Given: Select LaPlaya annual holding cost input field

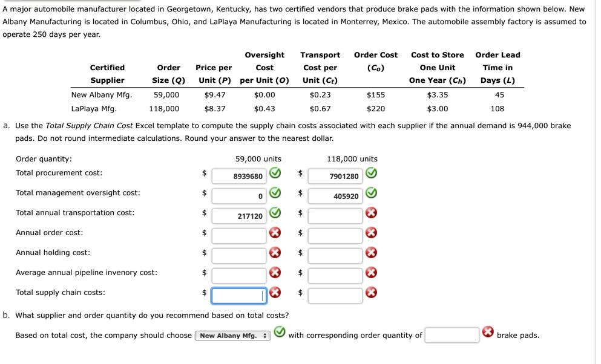Looking at the screenshot, I should (x=335, y=256).
